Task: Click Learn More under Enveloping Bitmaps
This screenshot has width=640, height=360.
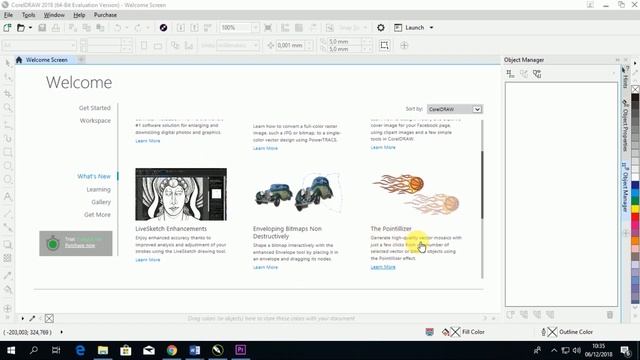Action: click(x=265, y=267)
